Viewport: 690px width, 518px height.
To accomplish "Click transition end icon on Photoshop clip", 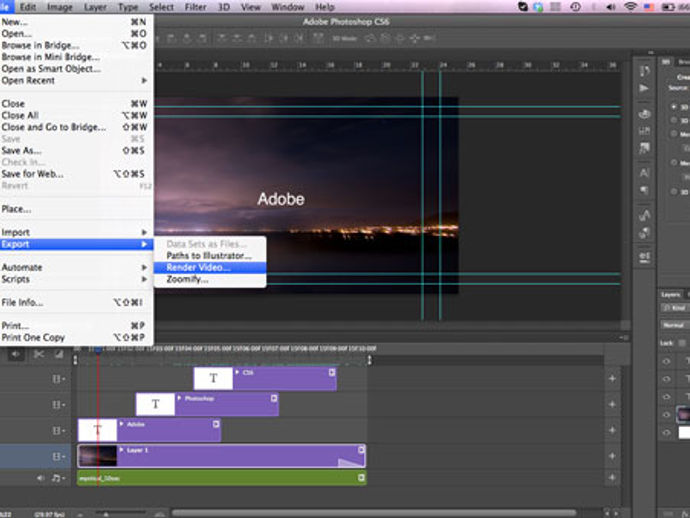I will 274,398.
